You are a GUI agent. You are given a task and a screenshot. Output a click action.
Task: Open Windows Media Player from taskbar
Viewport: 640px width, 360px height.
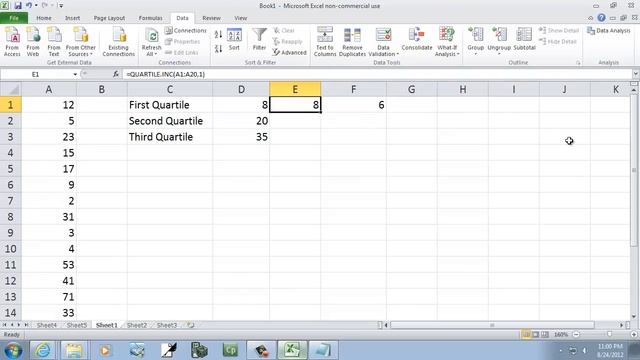pyautogui.click(x=105, y=351)
